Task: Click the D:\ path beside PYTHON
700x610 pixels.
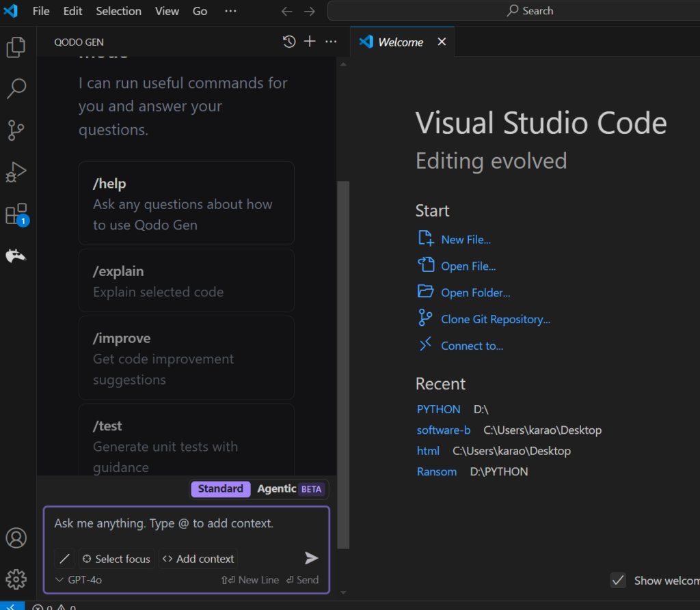Action: point(481,409)
